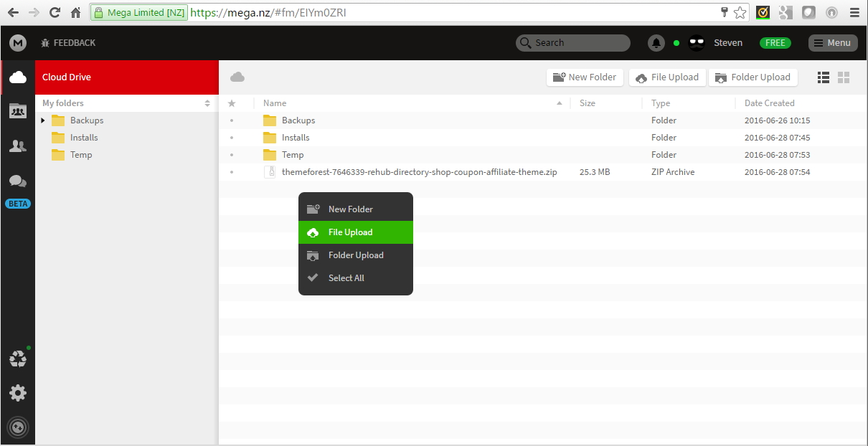
Task: Click the Steven username
Action: pyautogui.click(x=728, y=43)
